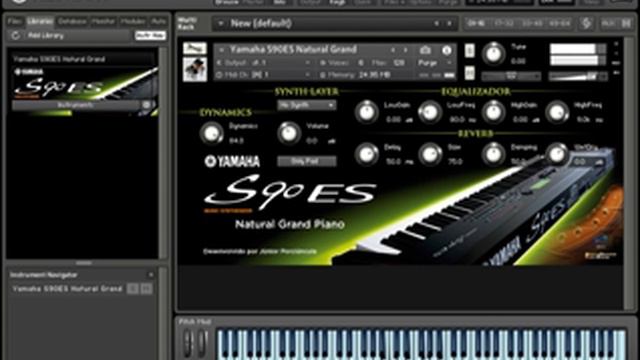This screenshot has height=360, width=640.
Task: Click the rack vertical scrollbar
Action: (x=628, y=173)
